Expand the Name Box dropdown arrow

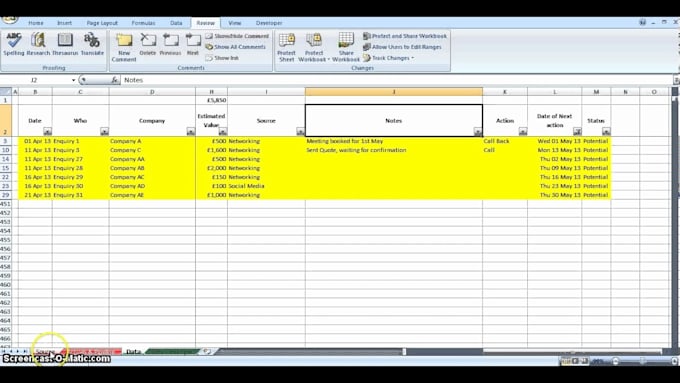(73, 80)
